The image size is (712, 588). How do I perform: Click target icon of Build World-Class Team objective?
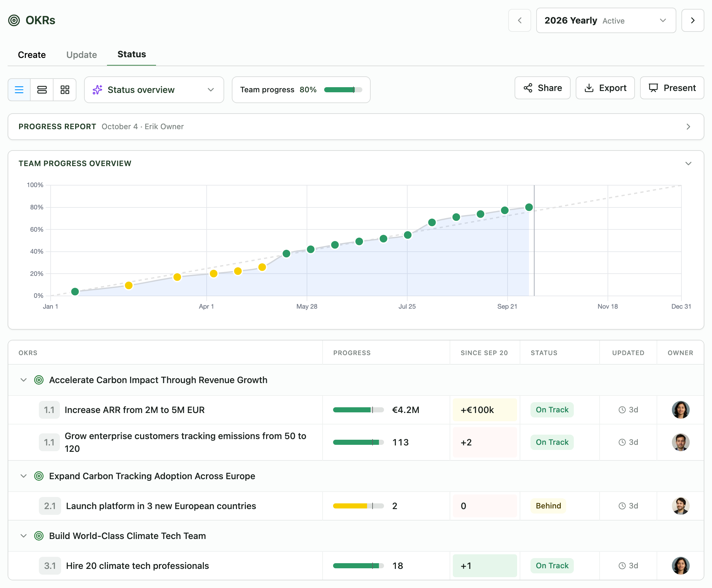[x=39, y=536]
